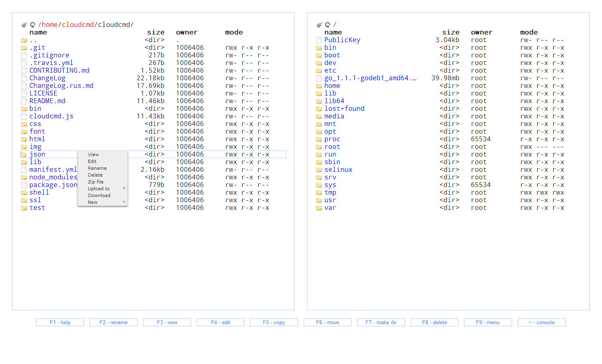Click the refresh icon in left panel
Viewport: 602px width, 364px height.
(33, 25)
